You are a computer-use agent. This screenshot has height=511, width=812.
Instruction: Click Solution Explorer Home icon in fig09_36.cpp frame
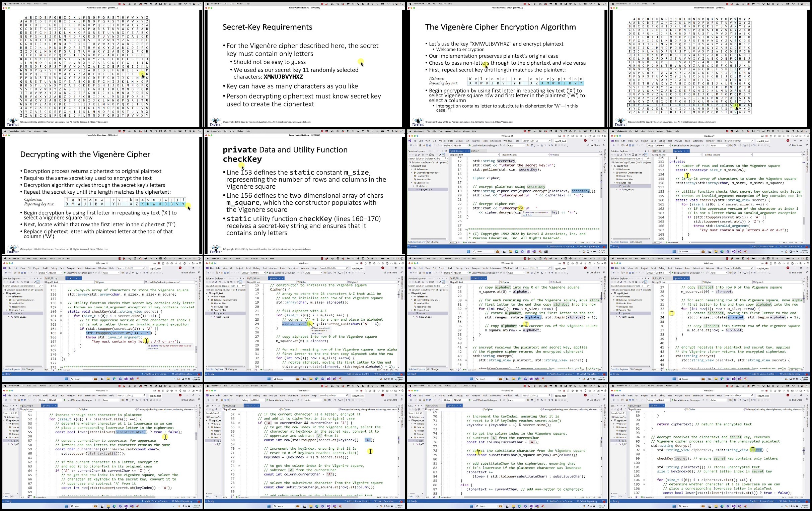click(416, 155)
